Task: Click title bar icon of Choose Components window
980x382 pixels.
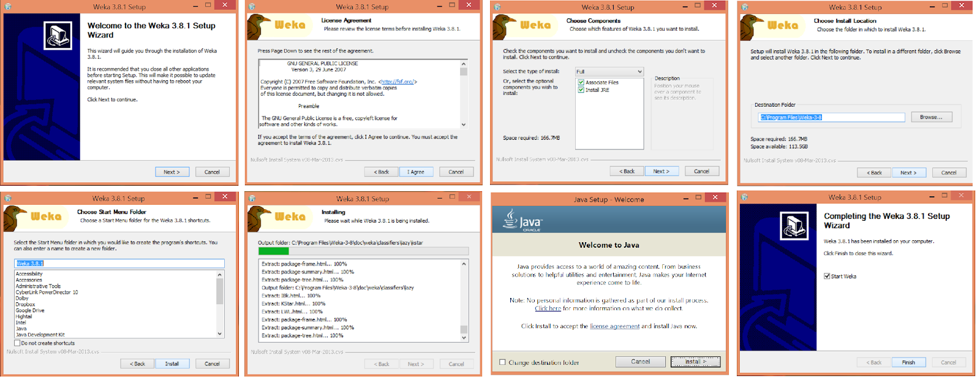Action: [x=497, y=7]
